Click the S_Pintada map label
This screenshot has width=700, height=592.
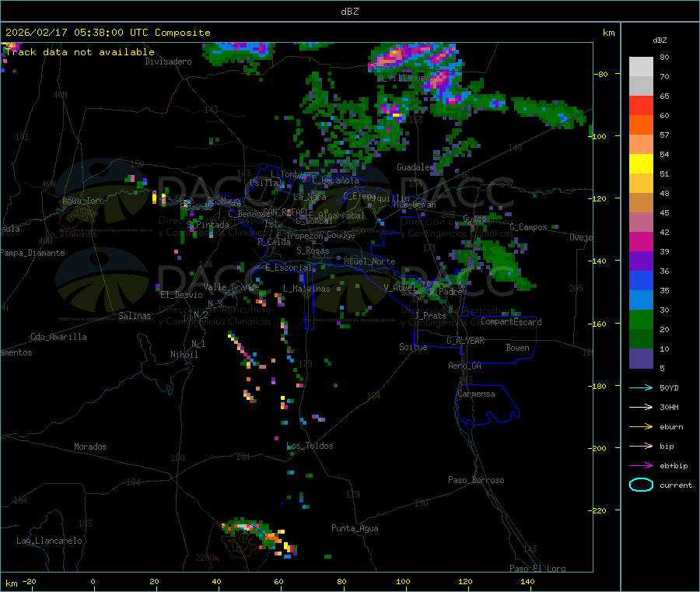pyautogui.click(x=208, y=225)
